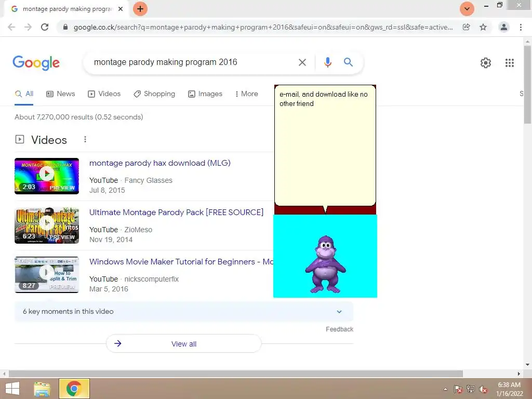
Task: Open Chrome three-dot menu
Action: 521,27
